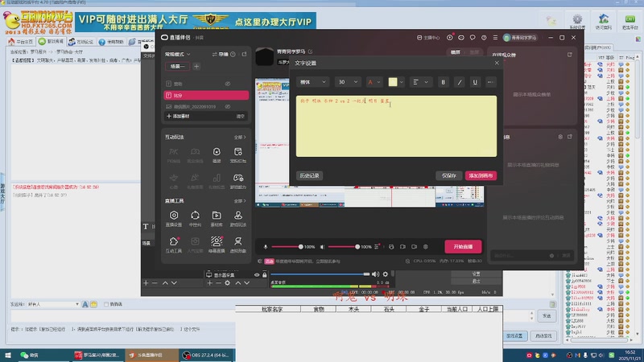This screenshot has height=362, width=644.
Task: Click the pink 添加到画布 button
Action: pyautogui.click(x=481, y=175)
